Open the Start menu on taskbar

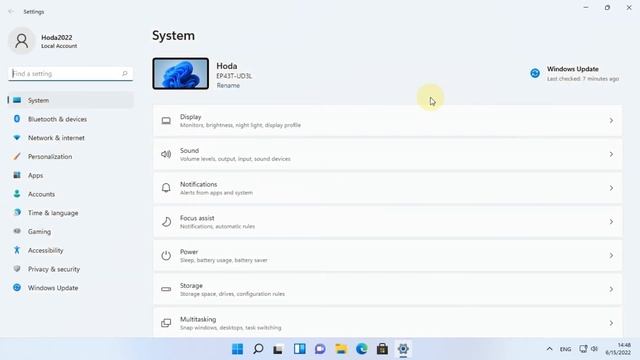point(237,349)
